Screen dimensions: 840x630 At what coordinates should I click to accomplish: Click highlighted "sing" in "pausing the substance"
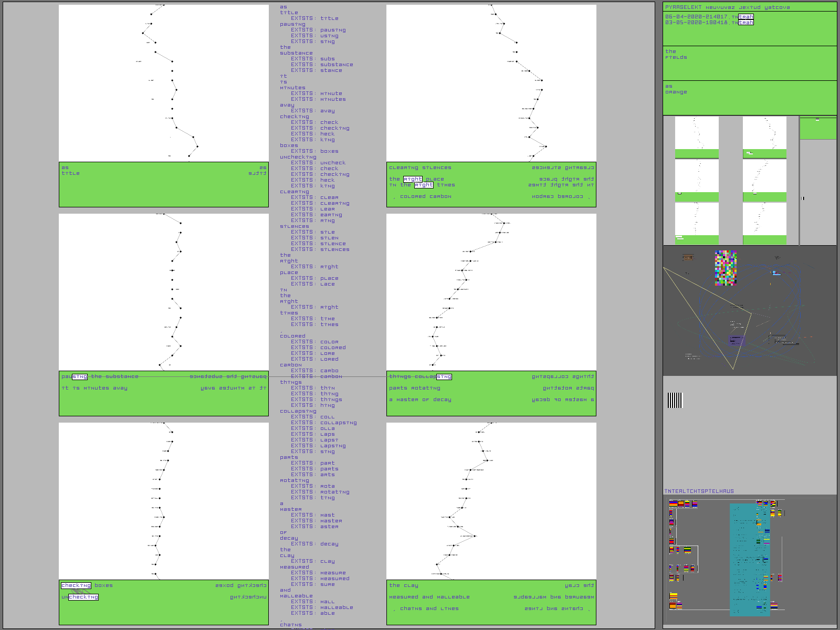(80, 376)
